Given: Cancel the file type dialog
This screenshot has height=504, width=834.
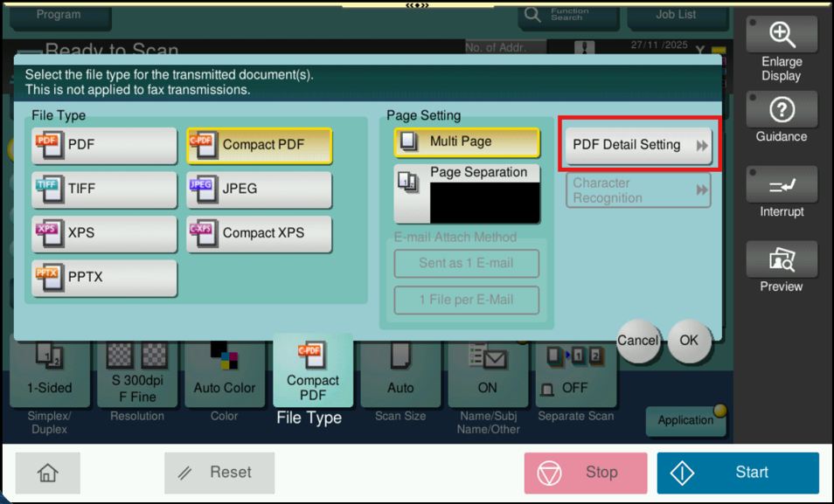Looking at the screenshot, I should pyautogui.click(x=637, y=341).
